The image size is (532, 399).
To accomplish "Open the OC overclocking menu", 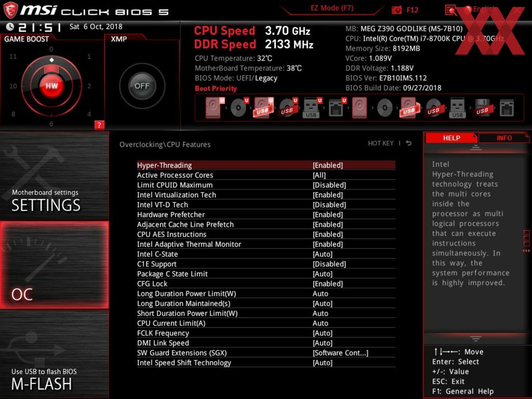I will coord(54,265).
